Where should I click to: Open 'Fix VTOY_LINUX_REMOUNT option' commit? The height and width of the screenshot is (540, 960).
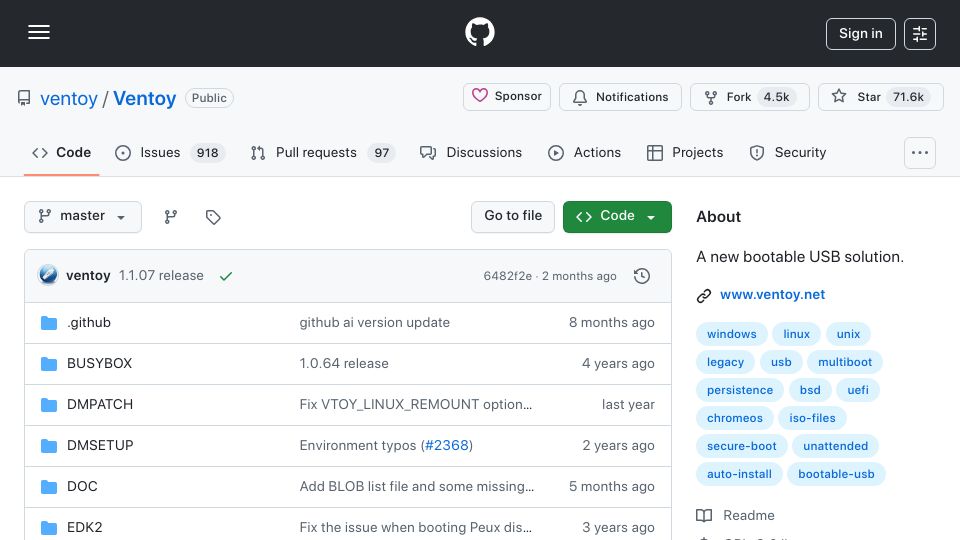point(415,405)
